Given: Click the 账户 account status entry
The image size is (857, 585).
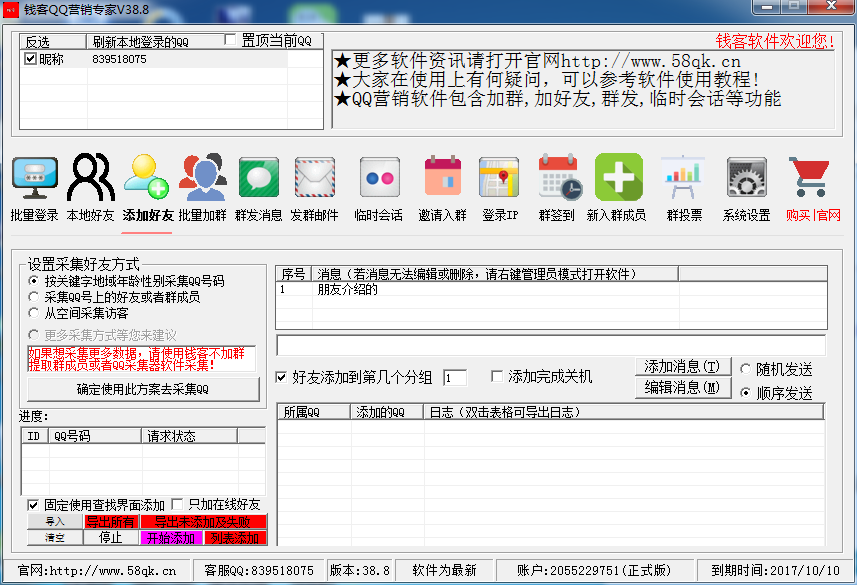Looking at the screenshot, I should click(594, 571).
